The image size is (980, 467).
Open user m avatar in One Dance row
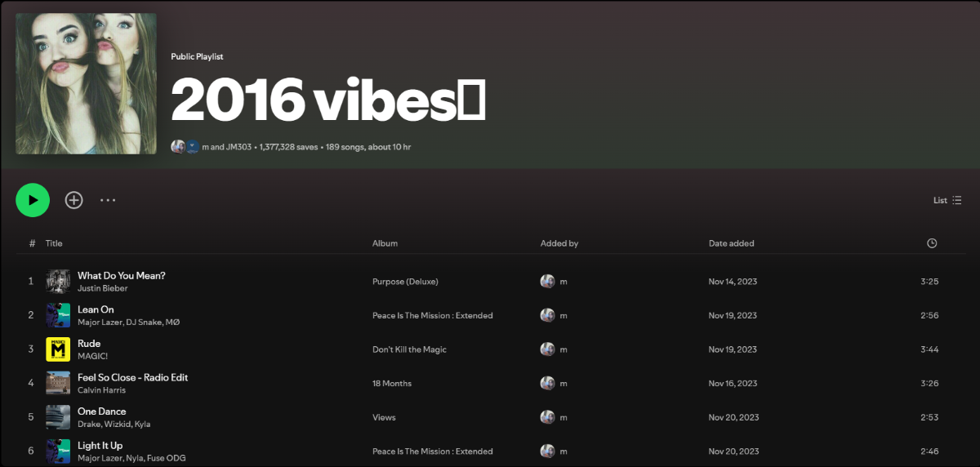coord(547,417)
